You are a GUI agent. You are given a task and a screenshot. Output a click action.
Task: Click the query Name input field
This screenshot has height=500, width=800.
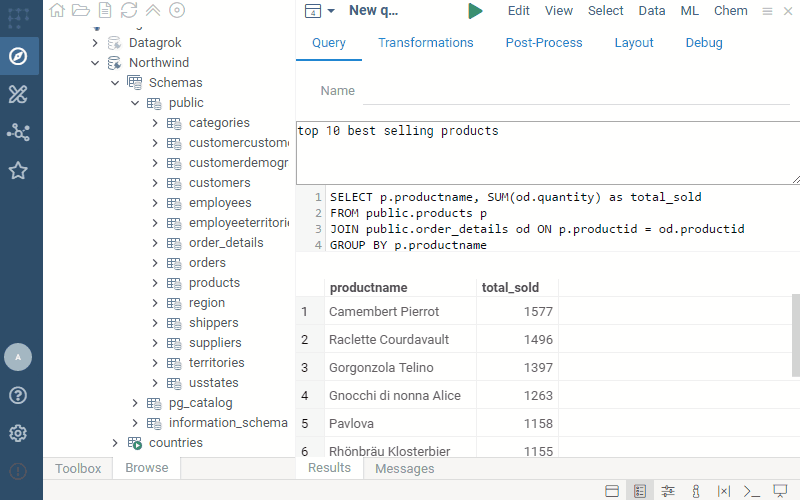(x=576, y=91)
